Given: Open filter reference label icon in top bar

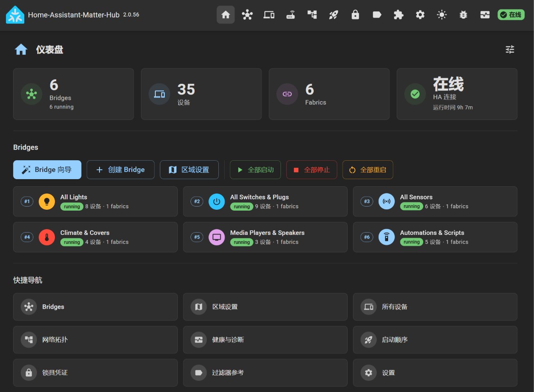Looking at the screenshot, I should (377, 15).
